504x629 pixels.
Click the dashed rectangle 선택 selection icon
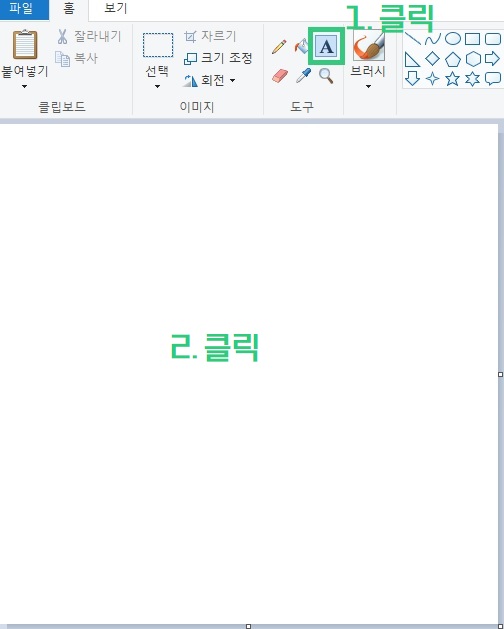[158, 45]
